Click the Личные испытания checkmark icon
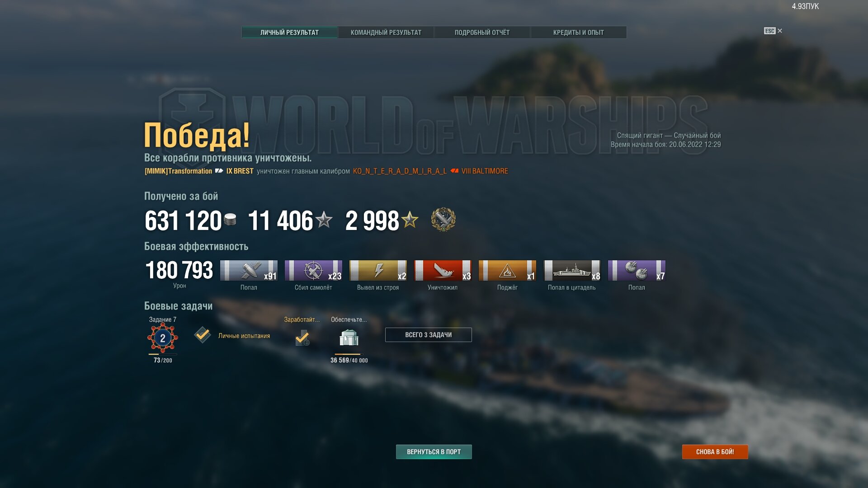Viewport: 868px width, 488px height. click(x=203, y=335)
